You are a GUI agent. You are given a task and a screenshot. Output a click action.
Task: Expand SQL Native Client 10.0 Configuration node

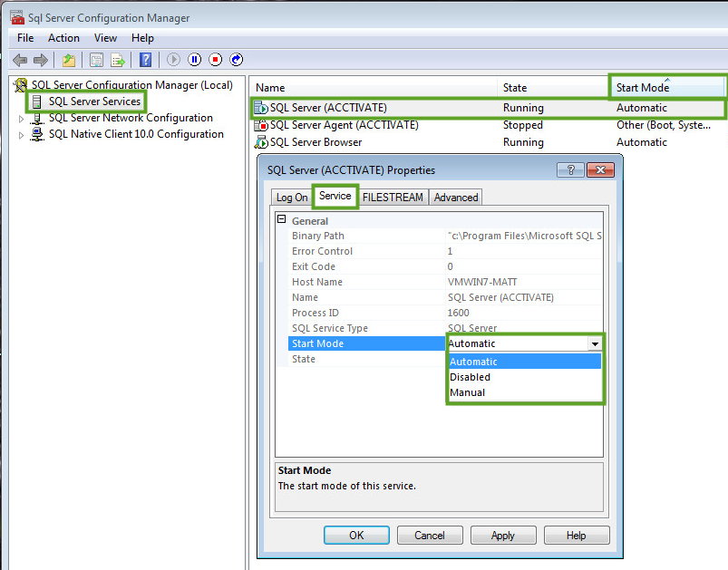click(x=21, y=136)
